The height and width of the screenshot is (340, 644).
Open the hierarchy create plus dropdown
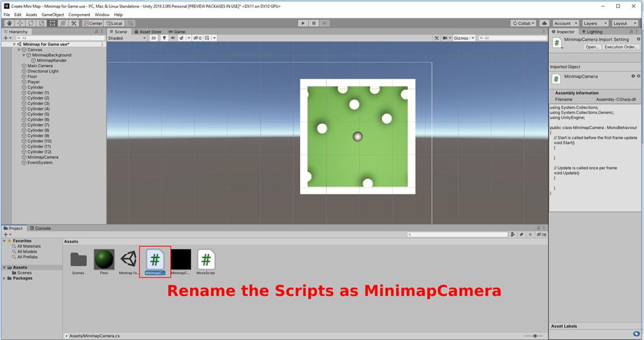(x=8, y=38)
